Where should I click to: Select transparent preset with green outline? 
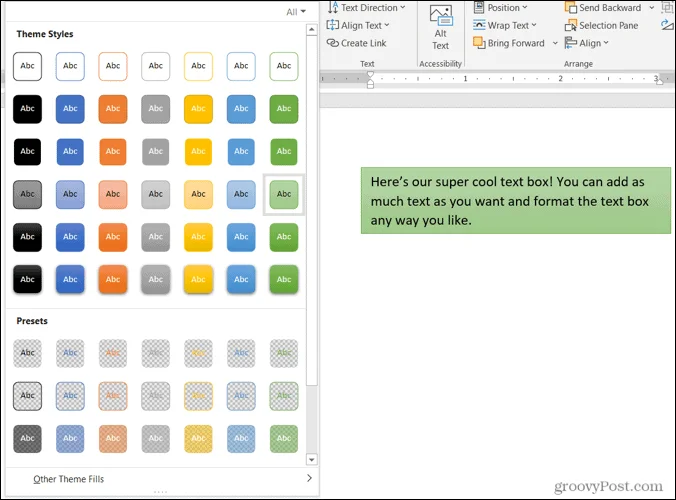pyautogui.click(x=284, y=396)
